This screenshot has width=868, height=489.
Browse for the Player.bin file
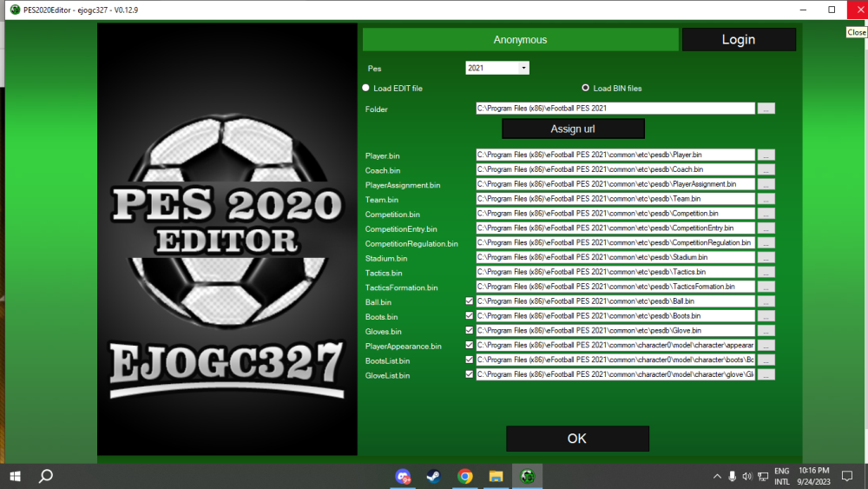(x=766, y=155)
